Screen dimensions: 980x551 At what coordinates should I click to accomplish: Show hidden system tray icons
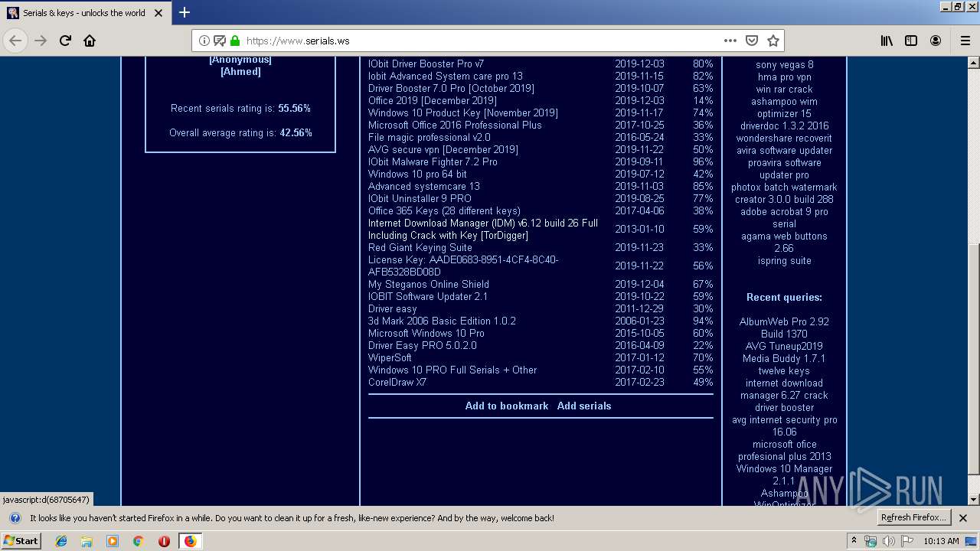click(854, 541)
